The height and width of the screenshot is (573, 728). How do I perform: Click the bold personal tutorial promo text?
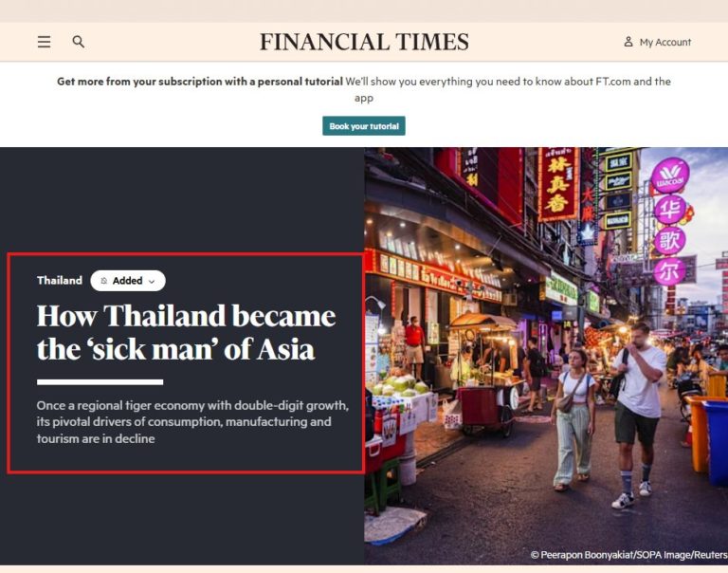tap(200, 82)
